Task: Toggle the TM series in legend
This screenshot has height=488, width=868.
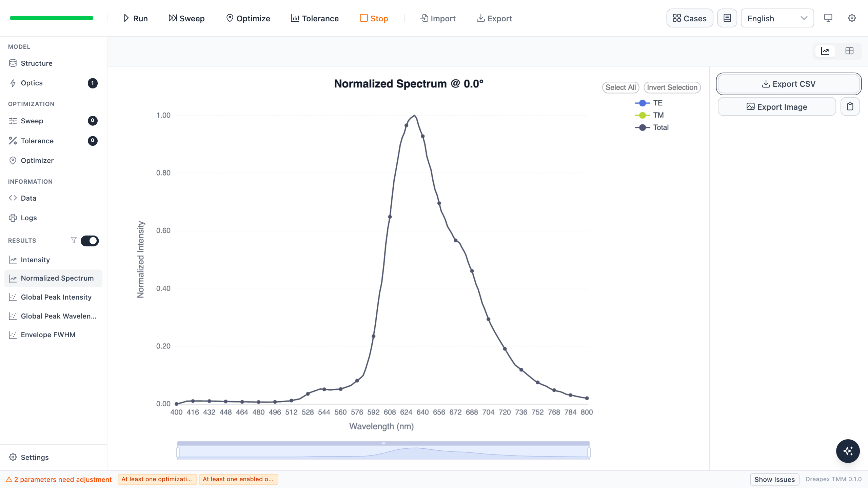Action: 649,115
